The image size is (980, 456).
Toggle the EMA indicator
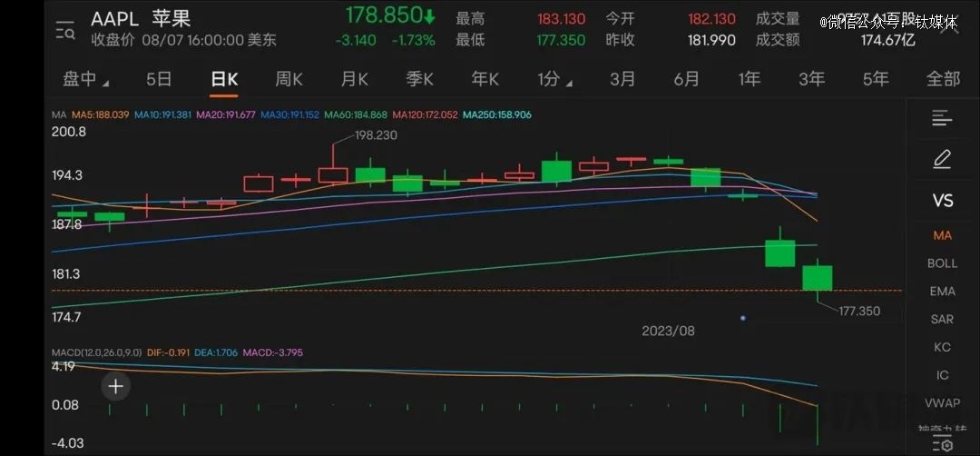(x=943, y=292)
